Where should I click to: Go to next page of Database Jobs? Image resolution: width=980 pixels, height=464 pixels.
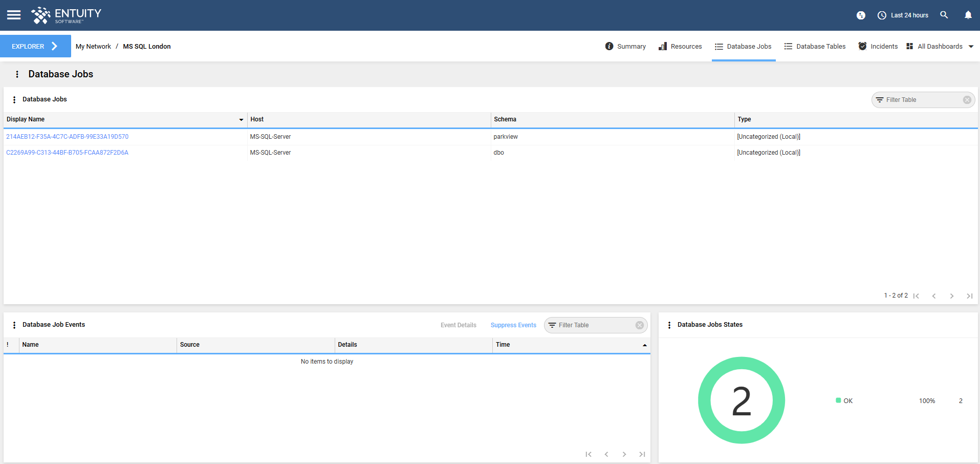952,296
